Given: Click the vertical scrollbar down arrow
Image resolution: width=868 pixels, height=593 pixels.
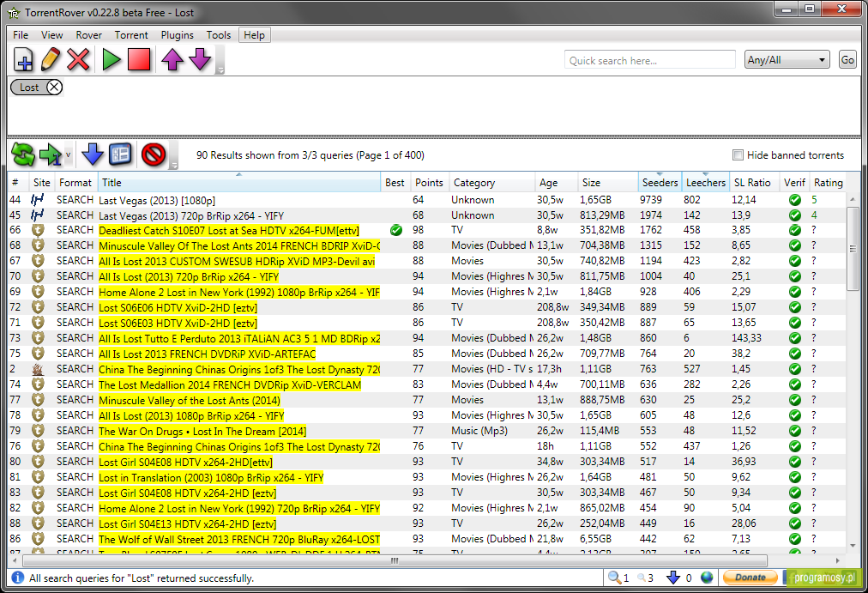Looking at the screenshot, I should coord(853,546).
